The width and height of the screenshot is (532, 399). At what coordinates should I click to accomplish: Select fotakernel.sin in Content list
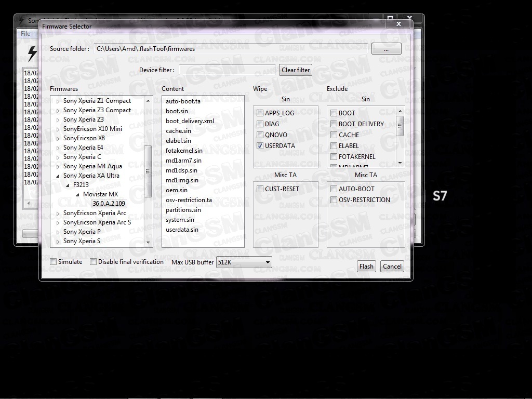(184, 150)
